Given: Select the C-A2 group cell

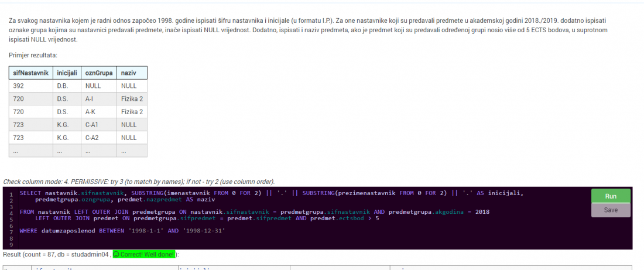Looking at the screenshot, I should (98, 138).
